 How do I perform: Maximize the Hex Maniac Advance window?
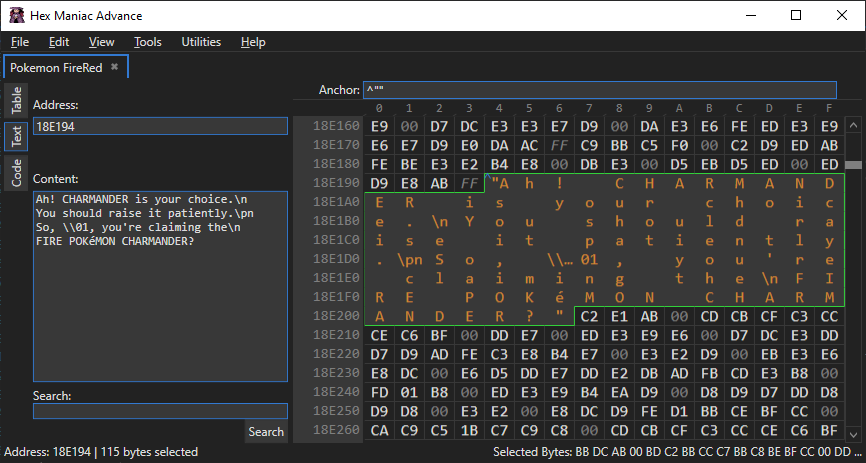click(x=796, y=15)
